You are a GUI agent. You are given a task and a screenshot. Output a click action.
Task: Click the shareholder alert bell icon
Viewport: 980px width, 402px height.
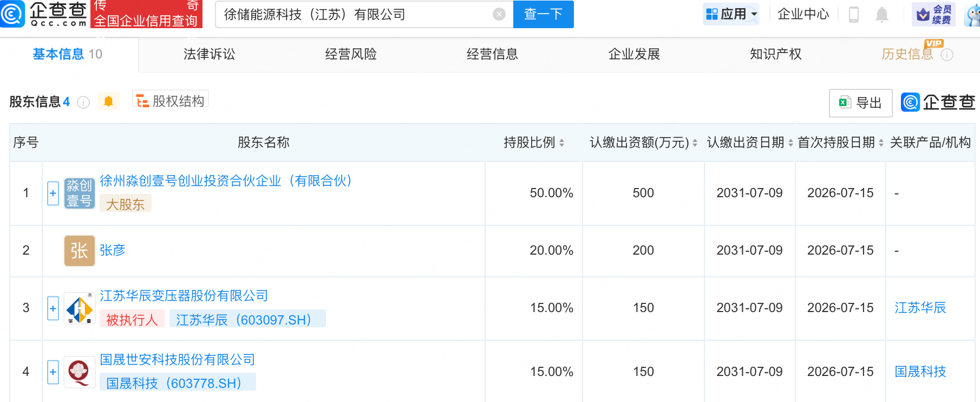(x=108, y=101)
